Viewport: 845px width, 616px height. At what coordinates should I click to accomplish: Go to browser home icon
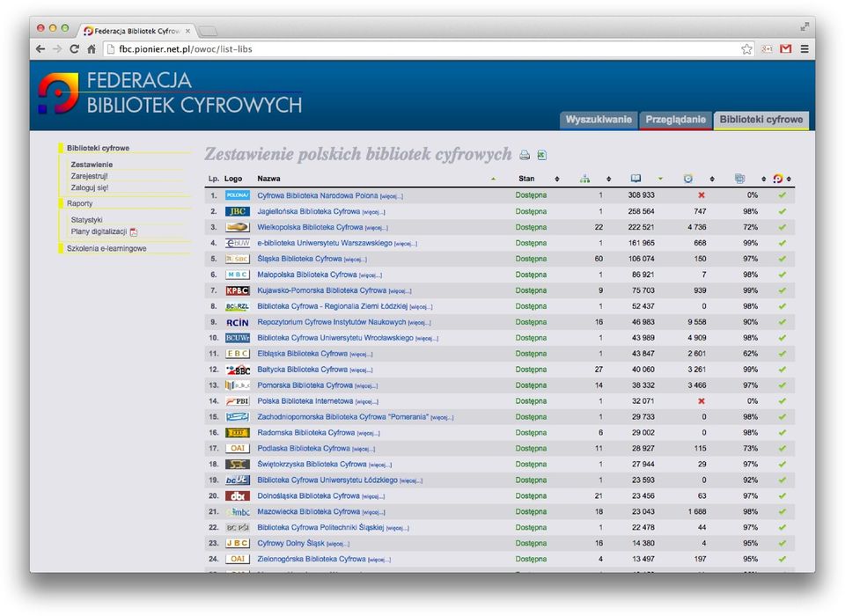click(92, 49)
